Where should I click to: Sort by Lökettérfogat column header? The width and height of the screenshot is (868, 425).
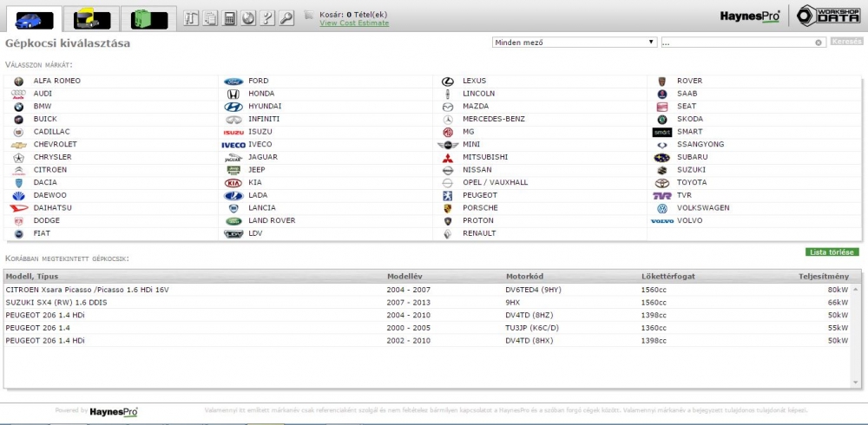667,276
